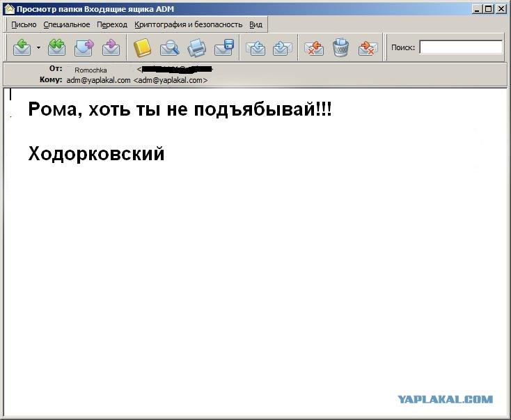Click the magnifier search-in-message icon
511x420 pixels.
[170, 47]
